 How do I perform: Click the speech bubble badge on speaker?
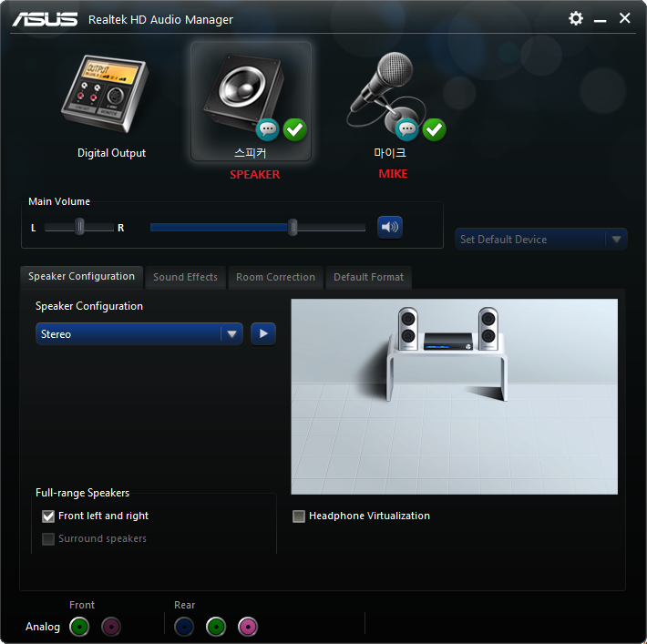pos(267,129)
